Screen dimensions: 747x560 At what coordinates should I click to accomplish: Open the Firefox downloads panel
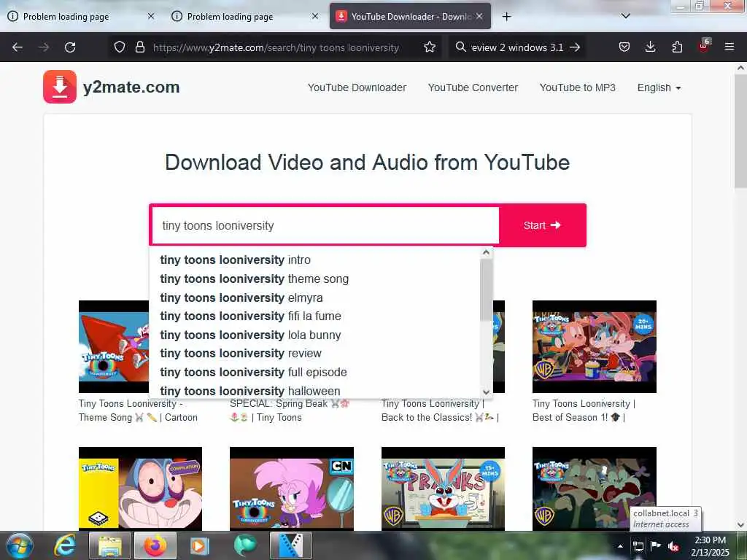650,47
